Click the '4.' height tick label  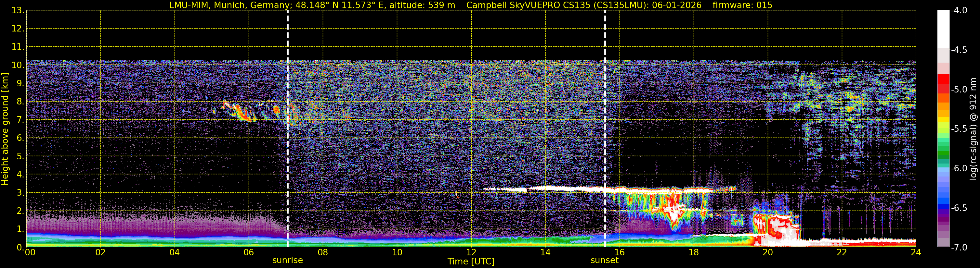coord(20,175)
